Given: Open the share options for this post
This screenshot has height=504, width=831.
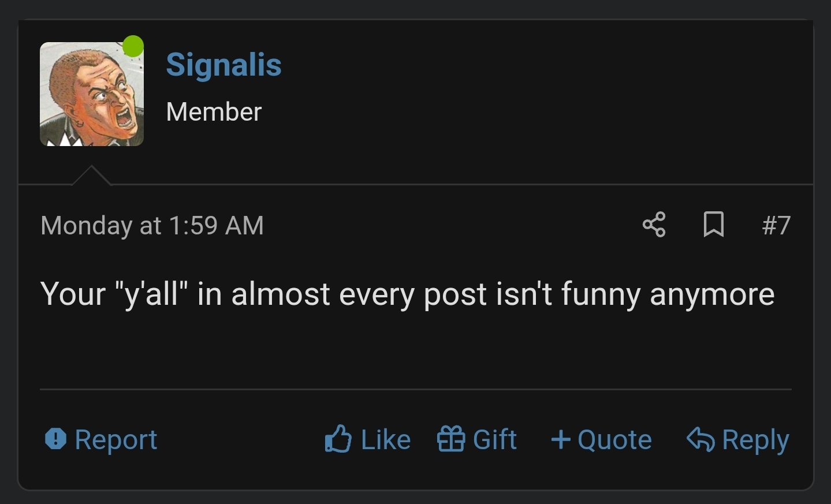Looking at the screenshot, I should 655,226.
